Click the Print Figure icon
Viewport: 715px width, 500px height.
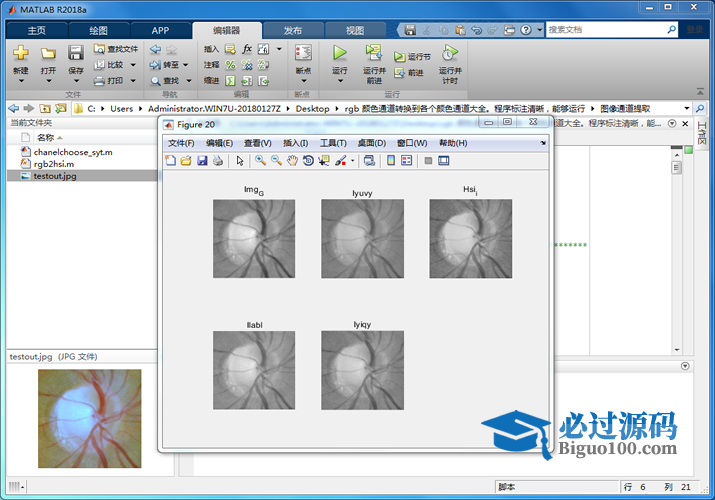point(217,160)
